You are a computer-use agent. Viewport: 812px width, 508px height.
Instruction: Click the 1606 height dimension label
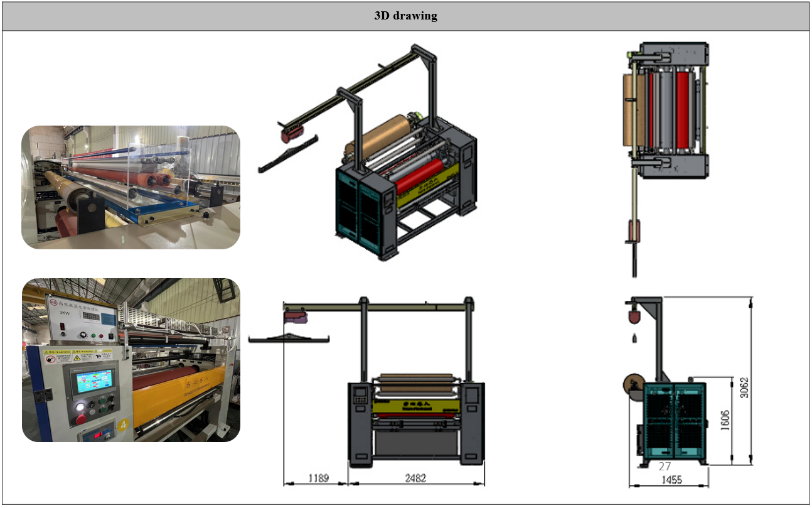tap(725, 419)
